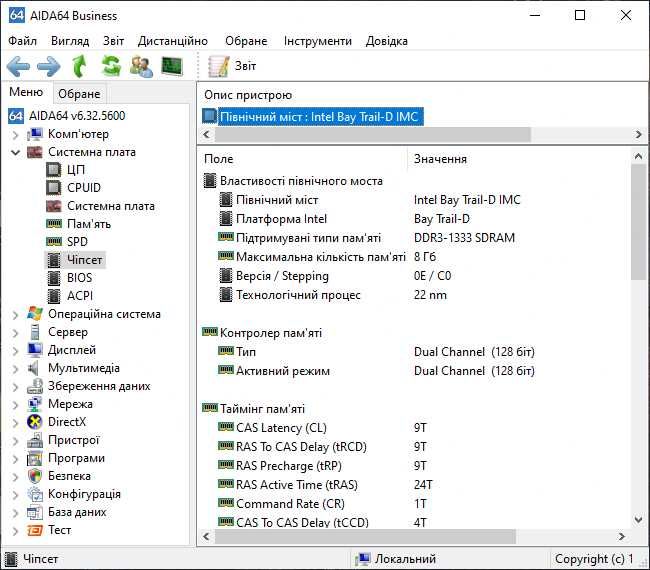Open the Вигляд menu
Viewport: 650px width, 570px height.
[70, 41]
